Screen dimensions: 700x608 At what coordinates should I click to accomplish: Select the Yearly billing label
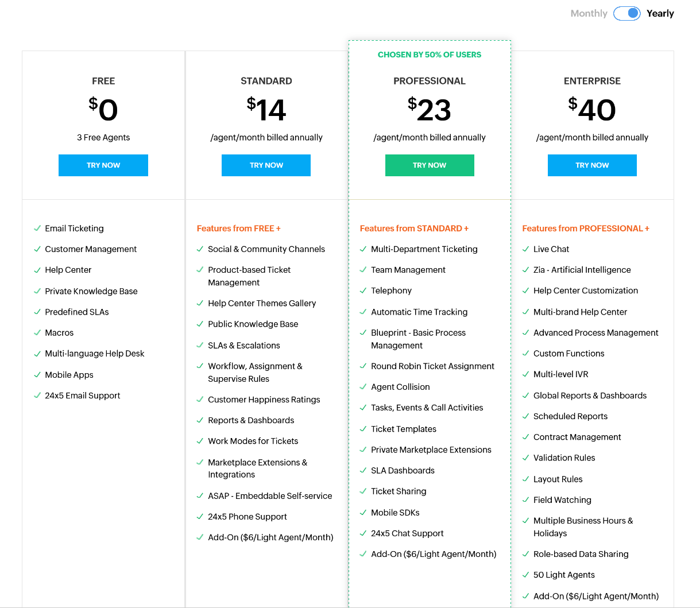pyautogui.click(x=660, y=13)
